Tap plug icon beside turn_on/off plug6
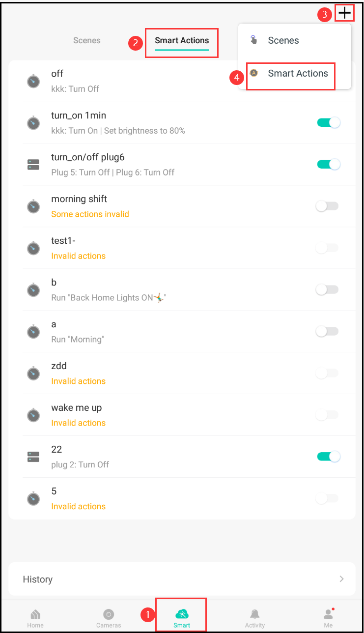The height and width of the screenshot is (633, 364). coord(33,165)
